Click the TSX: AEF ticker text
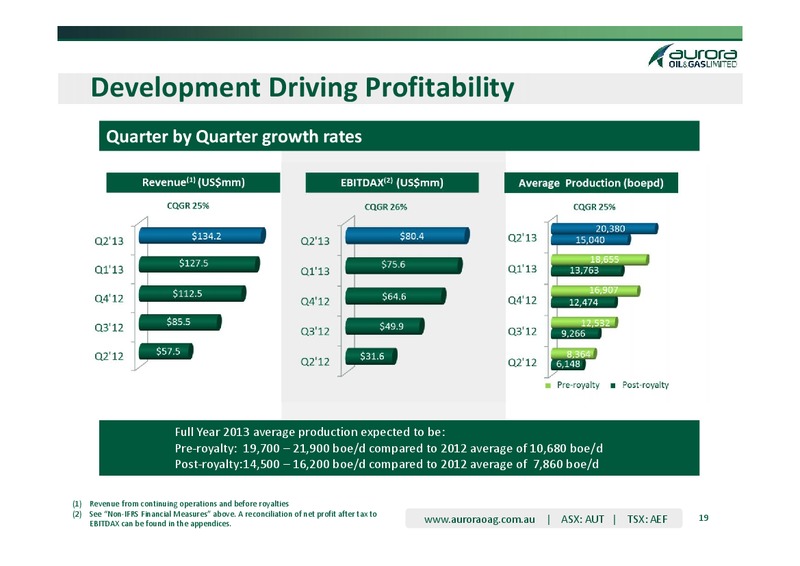This screenshot has height=566, width=800. click(x=647, y=520)
